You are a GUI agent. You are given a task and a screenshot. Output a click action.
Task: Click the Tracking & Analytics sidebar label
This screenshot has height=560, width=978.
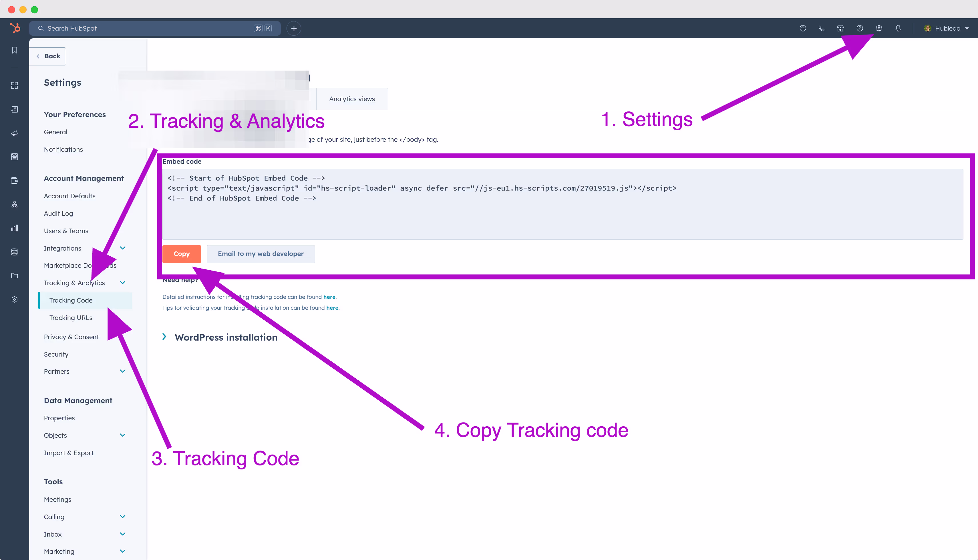[x=74, y=283]
